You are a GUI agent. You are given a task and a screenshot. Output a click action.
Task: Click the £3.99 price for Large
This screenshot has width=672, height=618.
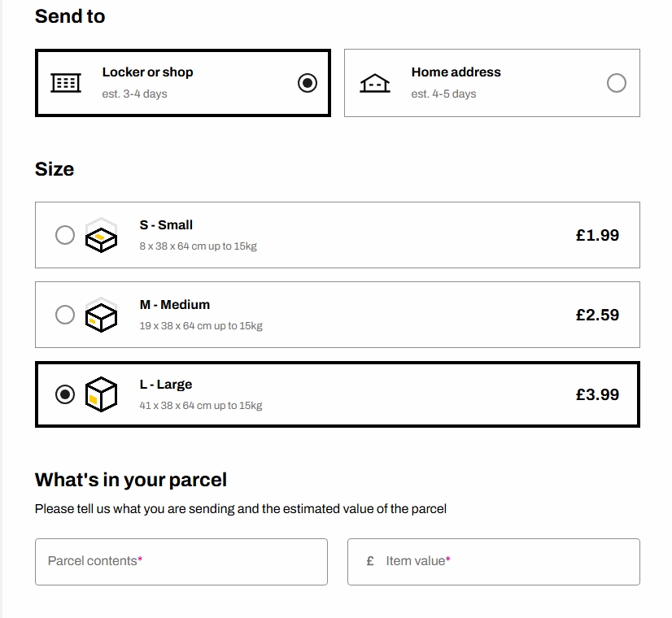click(x=597, y=394)
